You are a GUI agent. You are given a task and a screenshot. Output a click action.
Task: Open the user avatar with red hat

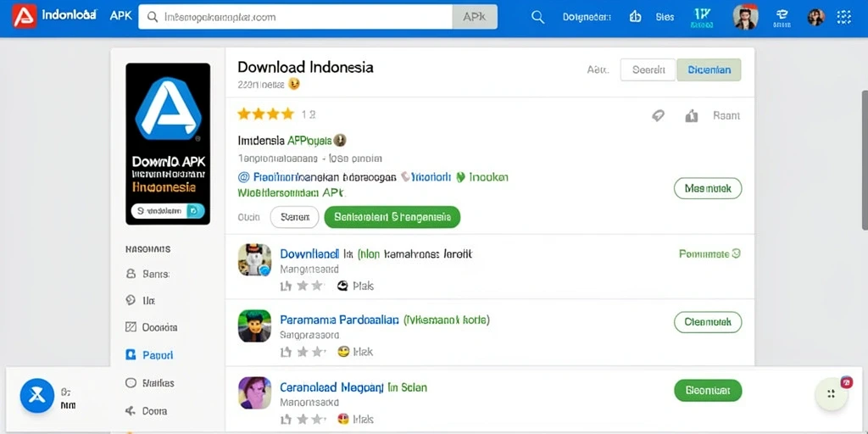(x=745, y=17)
